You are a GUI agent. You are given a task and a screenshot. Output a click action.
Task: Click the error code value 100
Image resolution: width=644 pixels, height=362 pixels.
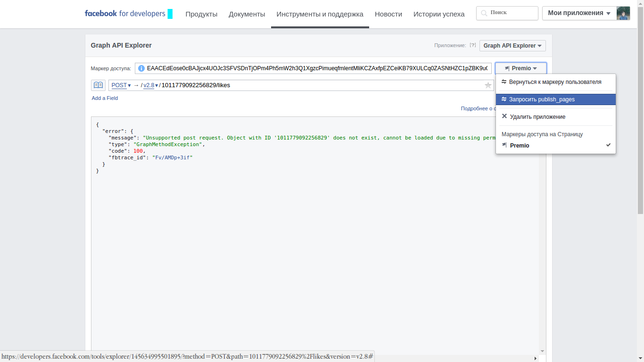pyautogui.click(x=138, y=151)
